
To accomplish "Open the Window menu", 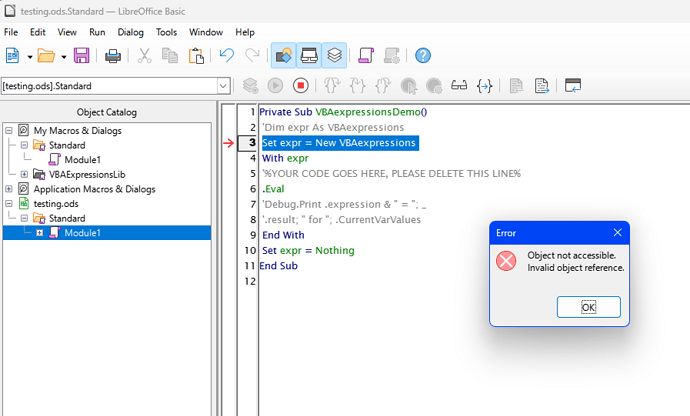I will click(x=206, y=32).
